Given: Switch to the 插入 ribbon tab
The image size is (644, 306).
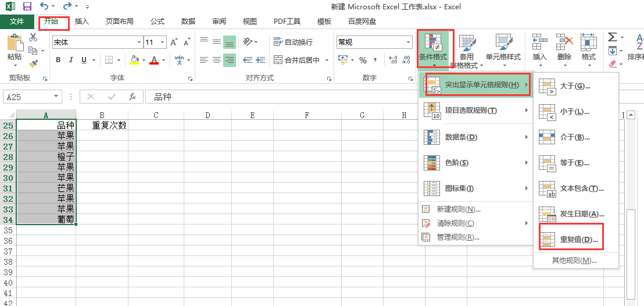Looking at the screenshot, I should (82, 22).
